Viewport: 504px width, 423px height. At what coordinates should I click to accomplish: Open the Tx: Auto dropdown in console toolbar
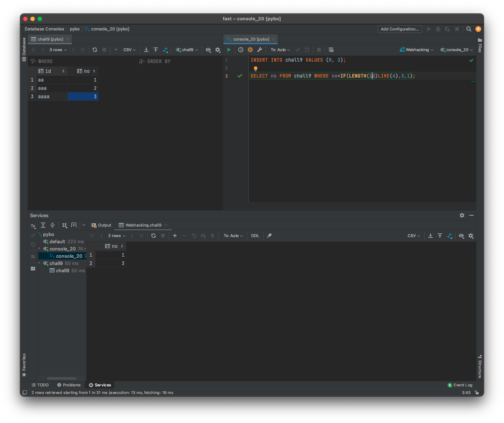pos(280,50)
